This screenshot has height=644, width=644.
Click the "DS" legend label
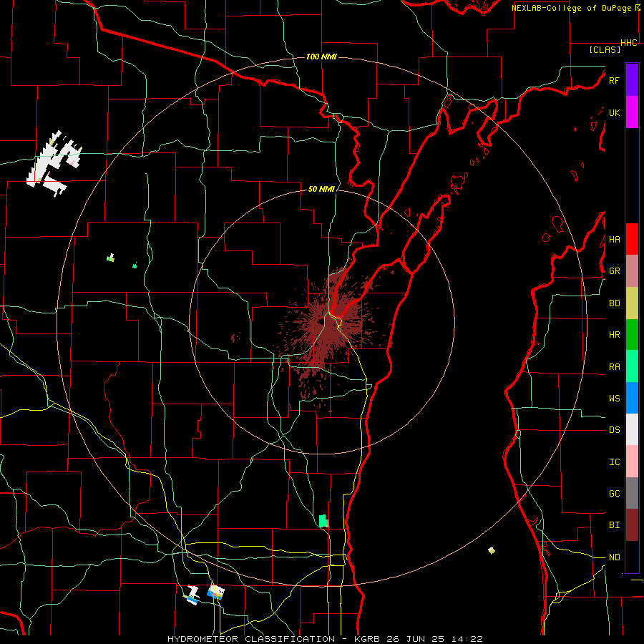[614, 429]
